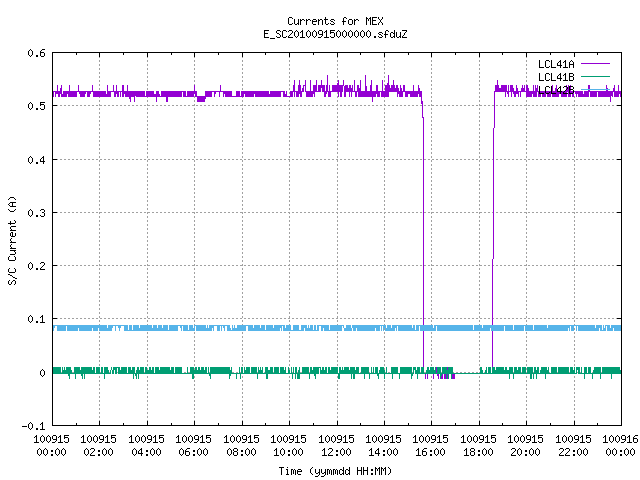This screenshot has height=480, width=640.
Task: Click the 100915 20:00 time tick label
Action: [525, 445]
